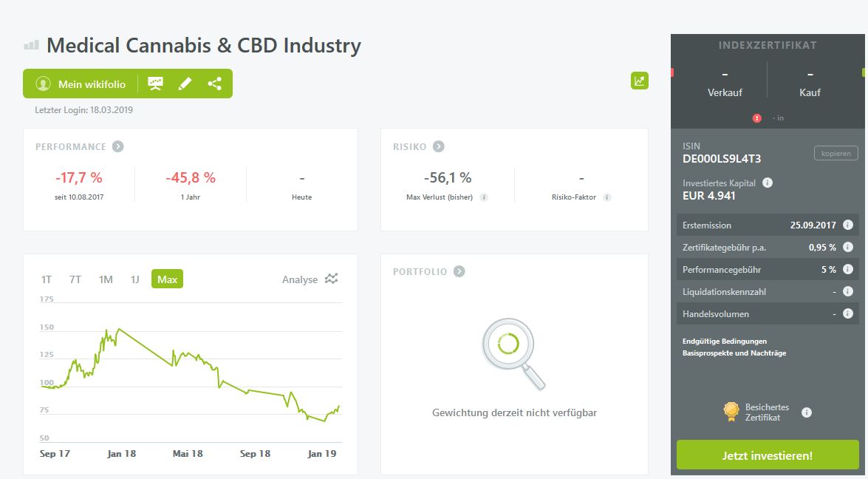The width and height of the screenshot is (868, 479).
Task: Click the pencil edit icon
Action: coord(185,84)
